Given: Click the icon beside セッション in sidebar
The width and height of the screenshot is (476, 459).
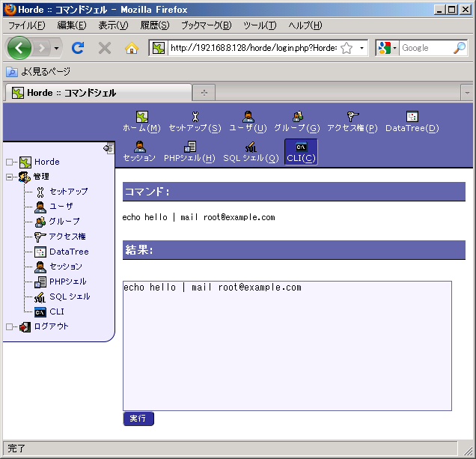Looking at the screenshot, I should 40,267.
